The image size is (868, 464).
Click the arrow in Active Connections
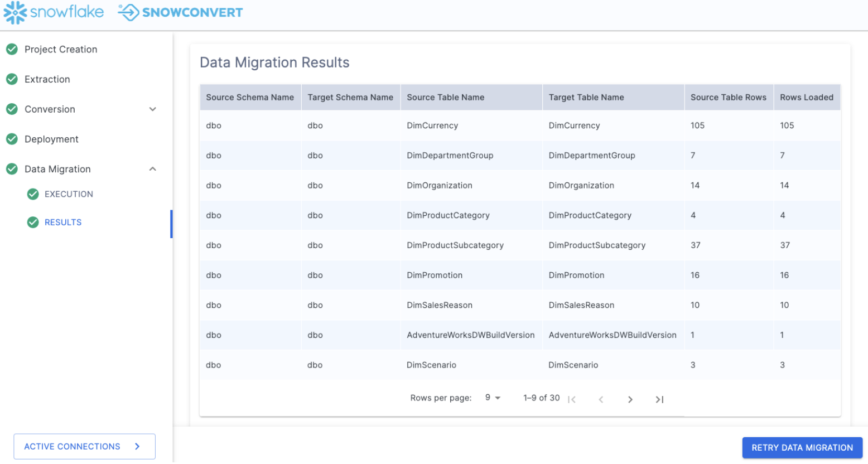tap(137, 447)
